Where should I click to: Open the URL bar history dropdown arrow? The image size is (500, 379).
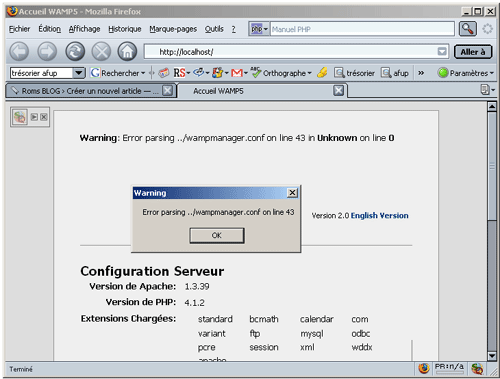442,52
